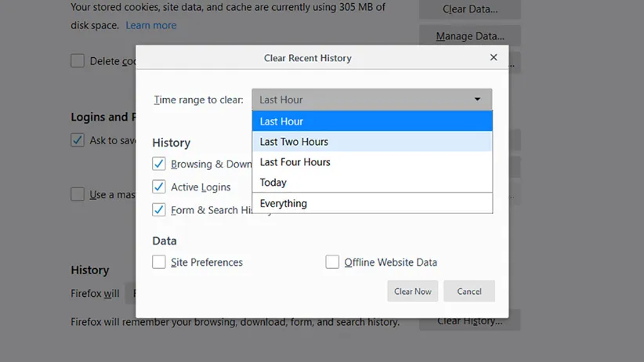Uncheck Form & Search History checkbox

(159, 210)
